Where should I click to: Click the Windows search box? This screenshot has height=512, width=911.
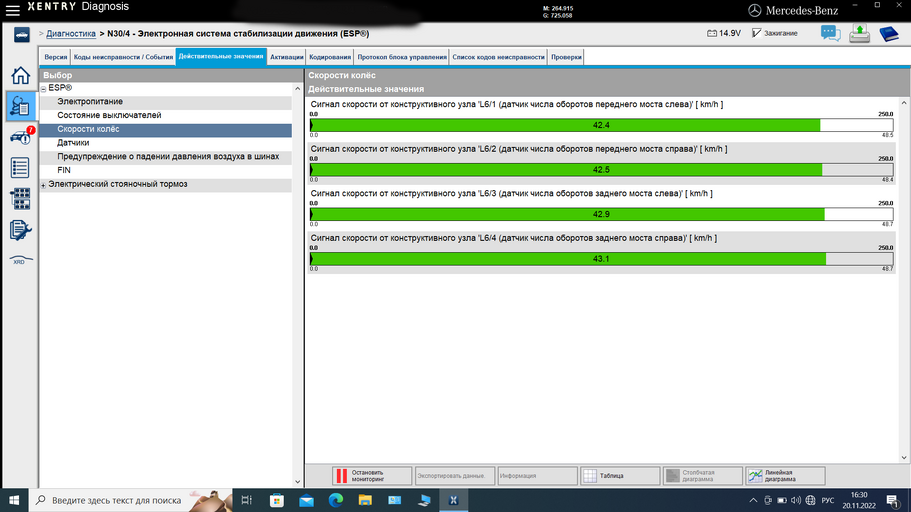(131, 500)
